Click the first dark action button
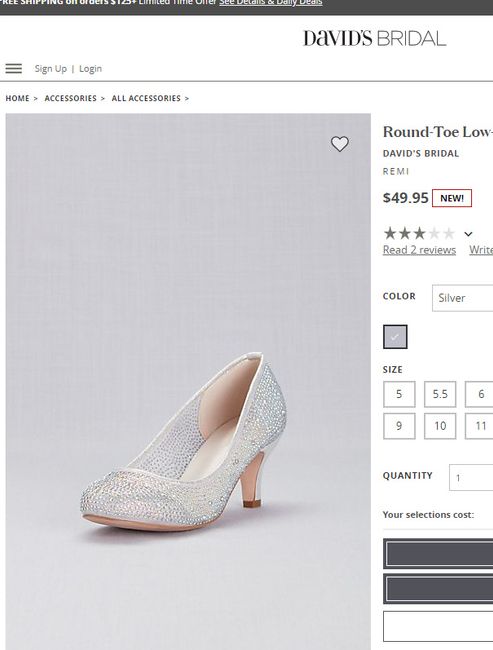The image size is (493, 650). point(438,554)
